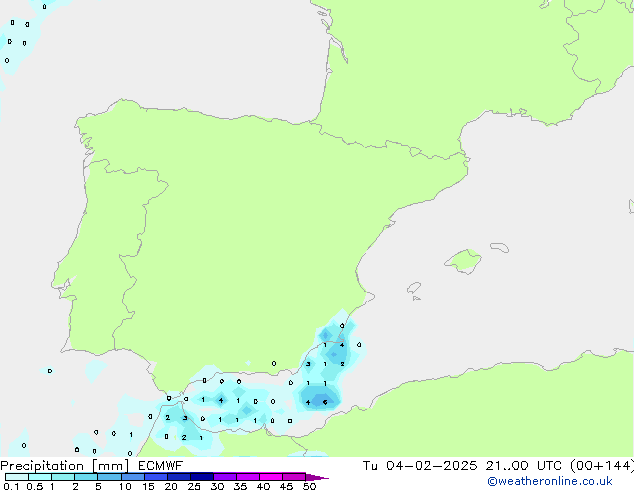Select the 35–40 mm violet legend swatch
634x490 pixels.
tap(247, 477)
